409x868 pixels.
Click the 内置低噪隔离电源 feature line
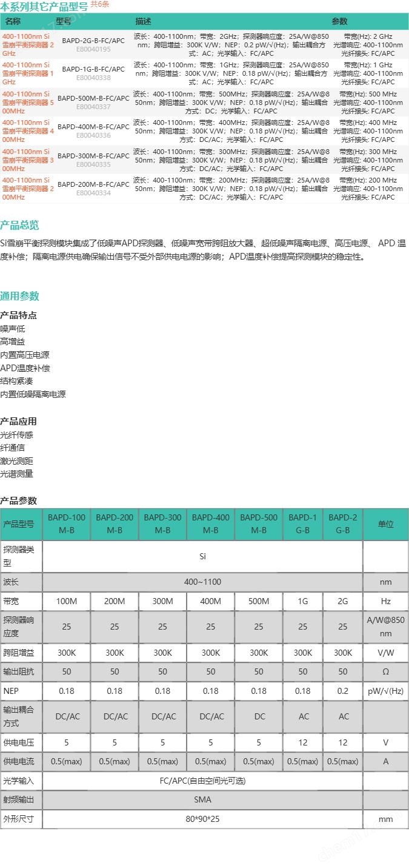33,394
